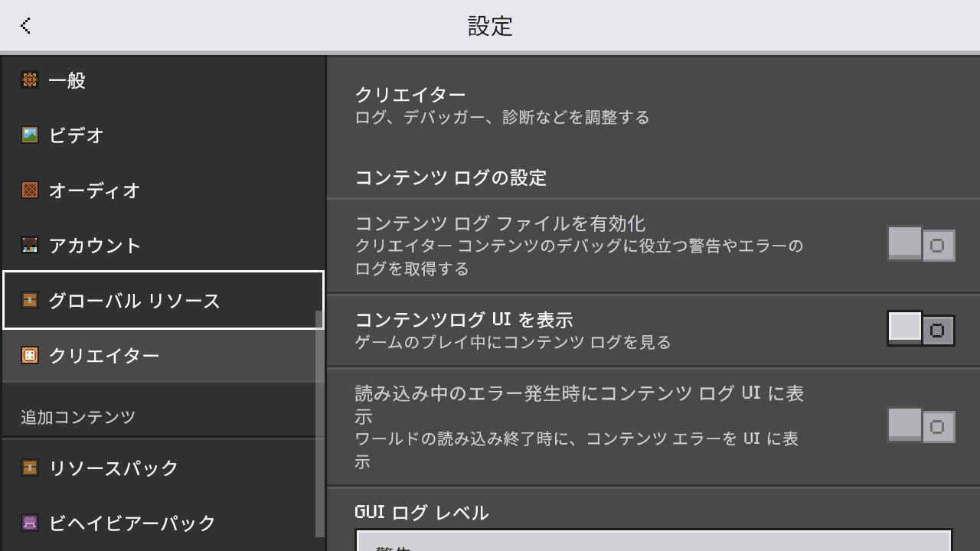Screen dimensions: 980x551
Task: Click the クリエイター icon in sidebar
Action: click(x=30, y=355)
